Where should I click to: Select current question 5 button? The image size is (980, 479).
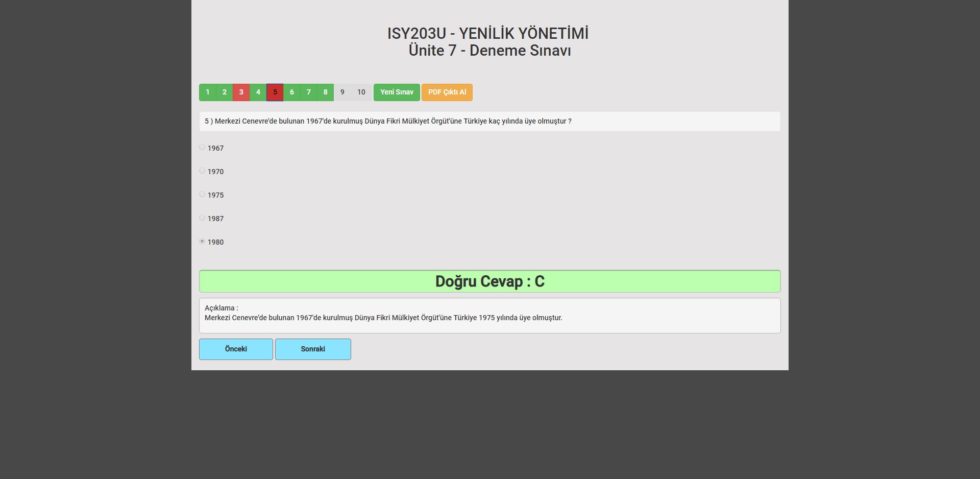[275, 92]
